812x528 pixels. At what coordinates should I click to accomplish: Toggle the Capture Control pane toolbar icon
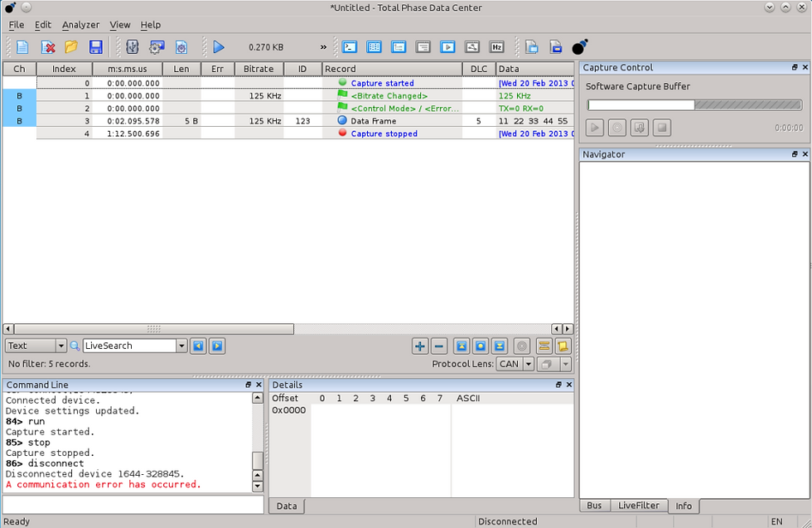point(447,47)
